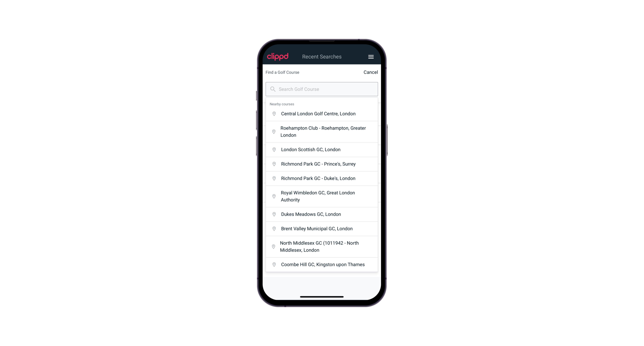This screenshot has height=346, width=644.
Task: Select Dukes Meadows GC London
Action: (322, 214)
